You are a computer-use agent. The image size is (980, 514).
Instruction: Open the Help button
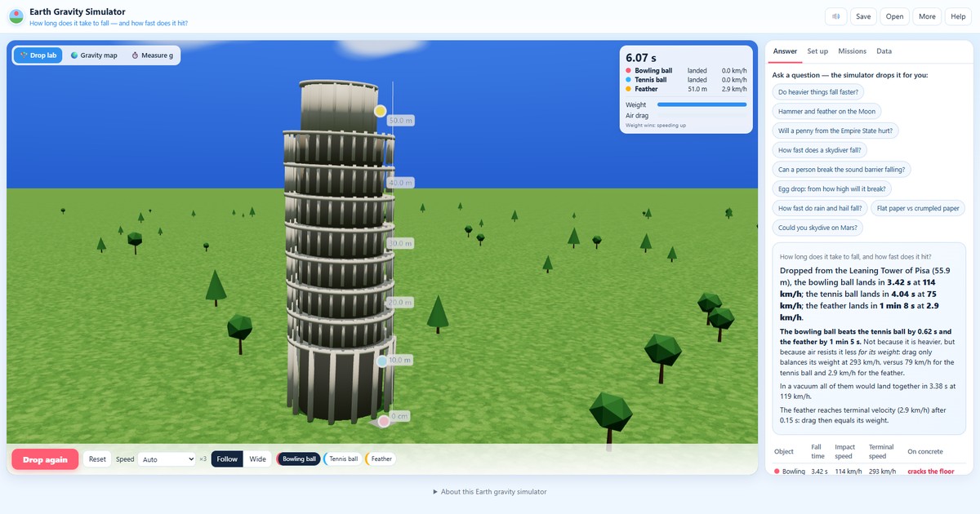(957, 16)
